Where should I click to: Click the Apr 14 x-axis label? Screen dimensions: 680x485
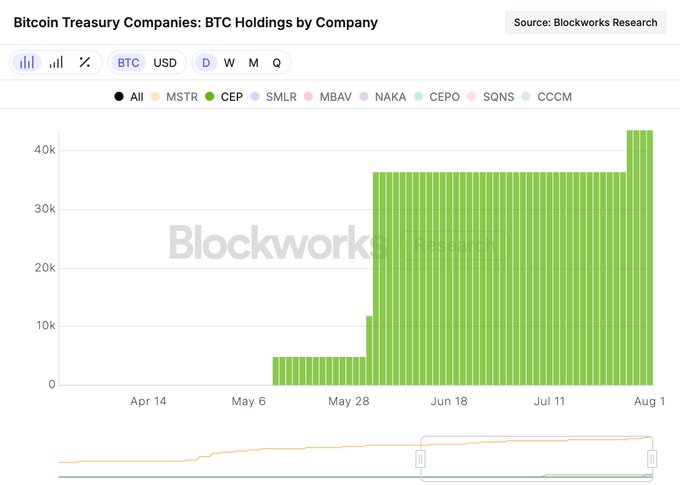tap(148, 401)
